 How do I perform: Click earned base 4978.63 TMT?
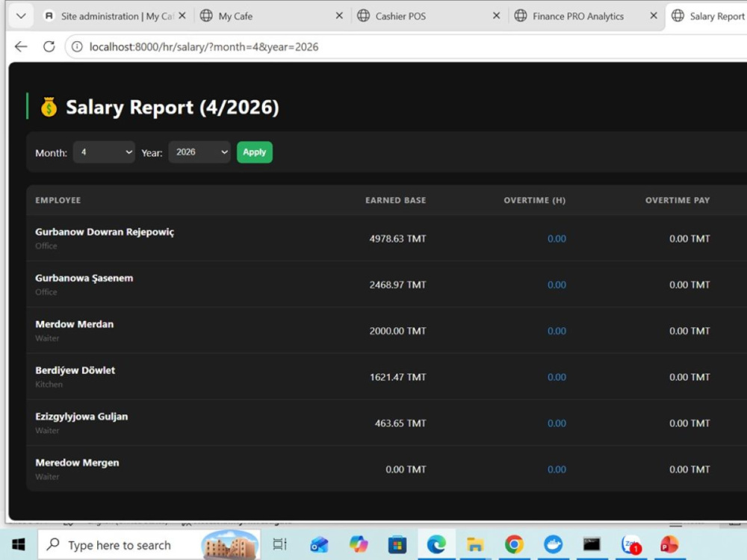pos(397,239)
